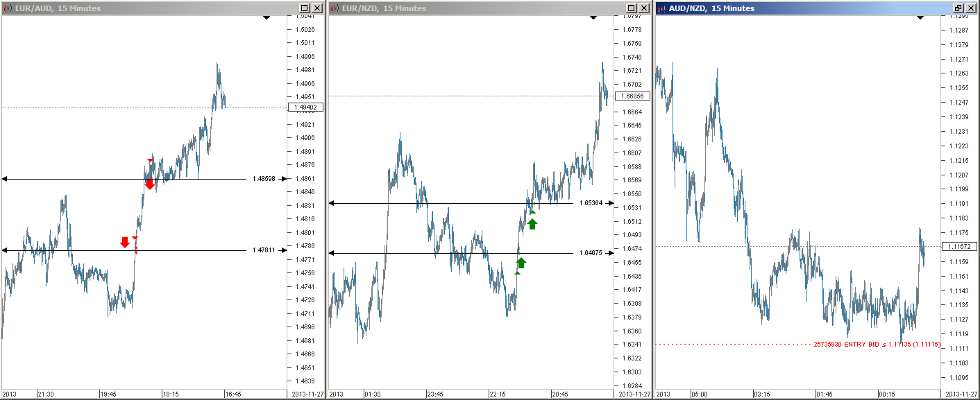980x400 pixels.
Task: Click the EUR/NZD window title bar icon
Action: point(335,8)
